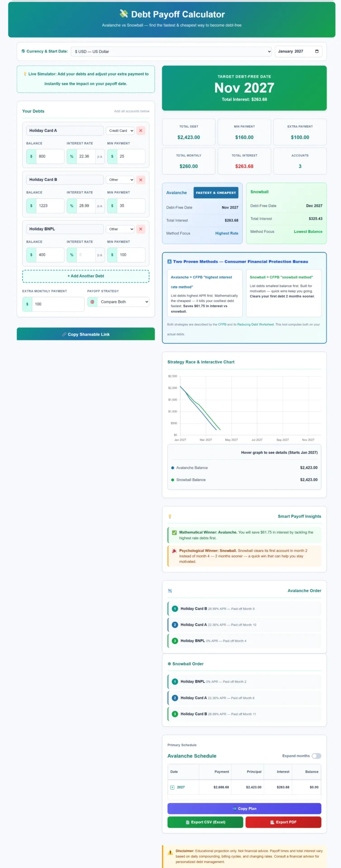341x868 pixels.
Task: Click the Copy Plan button
Action: (x=244, y=808)
